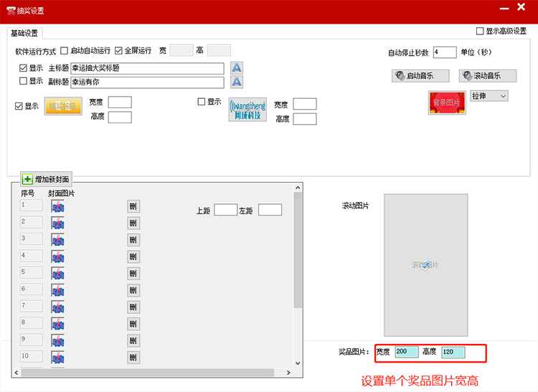
Task: Open the 拉伸 background mode dropdown
Action: (x=489, y=96)
